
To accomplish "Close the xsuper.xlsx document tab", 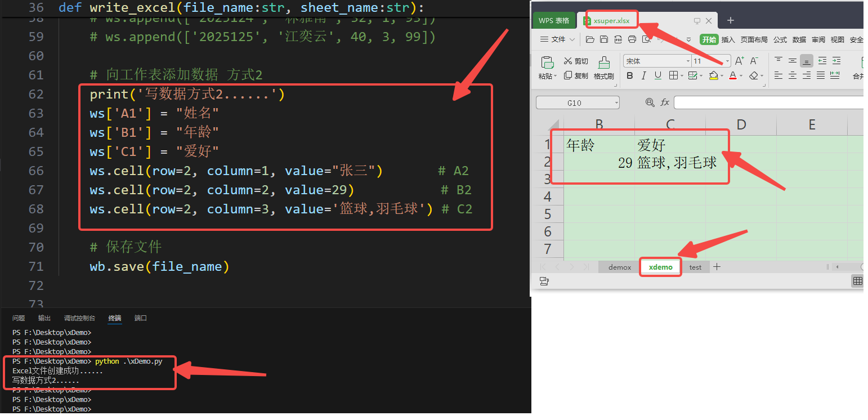I will [709, 21].
